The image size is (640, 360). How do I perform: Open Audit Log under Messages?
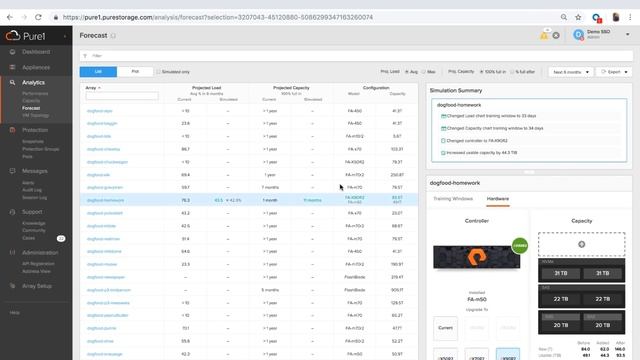coord(32,190)
